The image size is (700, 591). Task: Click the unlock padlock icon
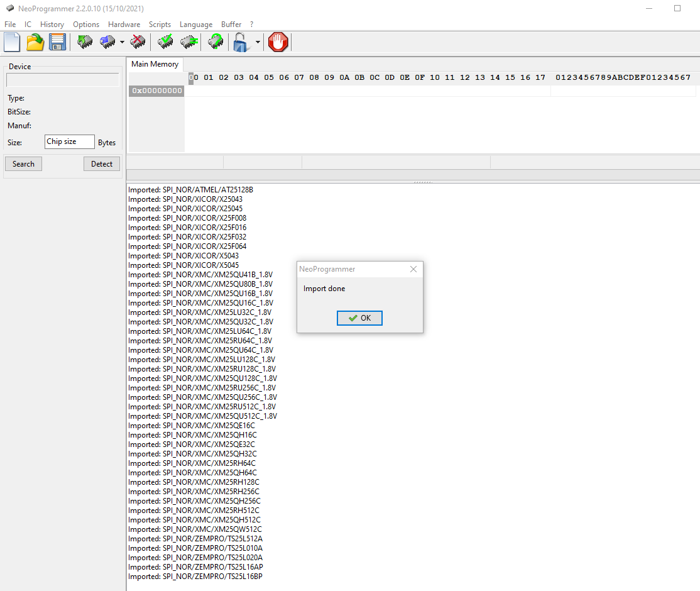[241, 42]
